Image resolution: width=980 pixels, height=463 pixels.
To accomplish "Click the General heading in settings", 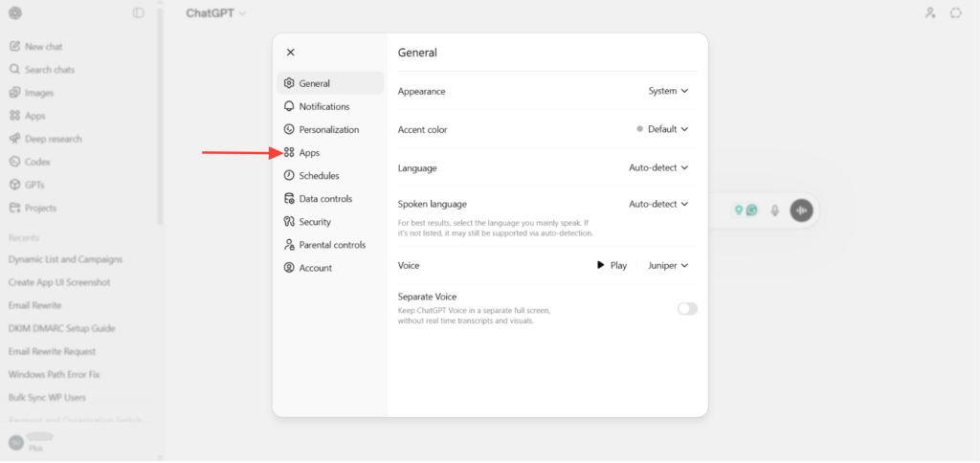I will point(417,54).
